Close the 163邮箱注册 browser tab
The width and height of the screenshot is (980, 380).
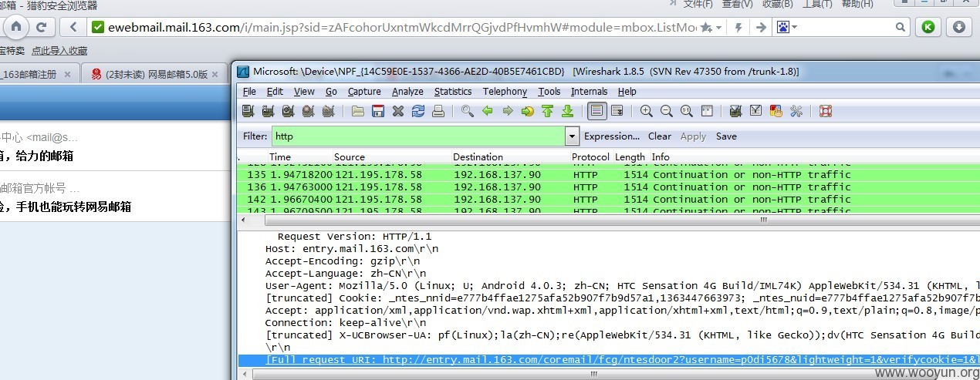coord(67,75)
